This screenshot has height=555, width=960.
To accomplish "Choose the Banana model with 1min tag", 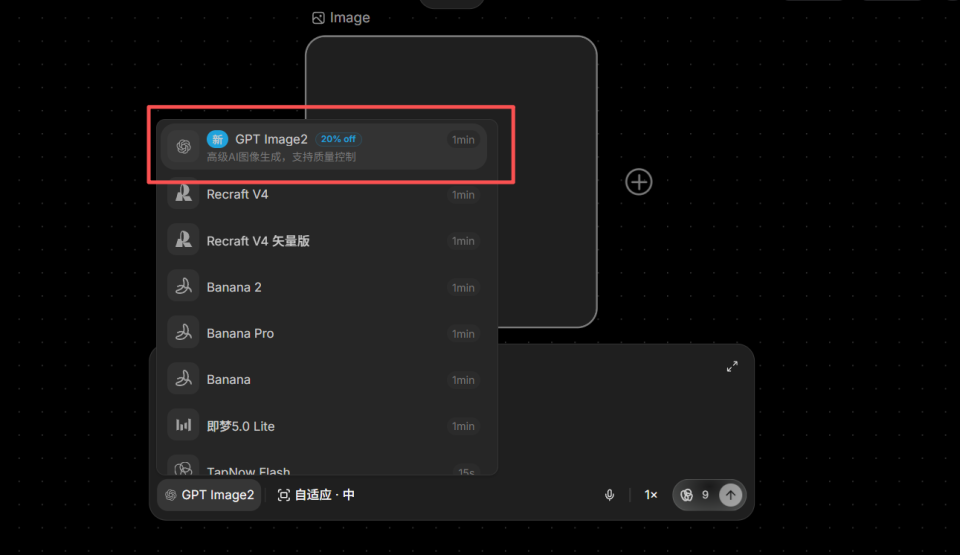I will [x=324, y=380].
